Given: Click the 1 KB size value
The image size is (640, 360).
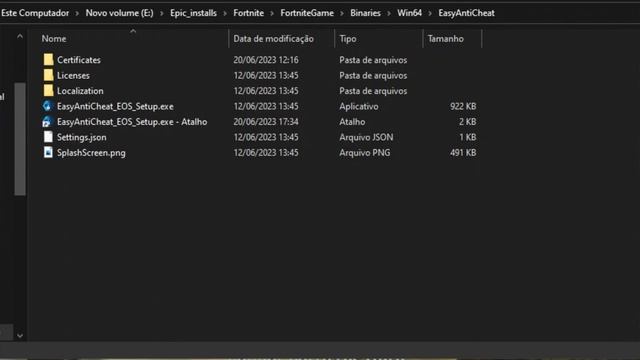Looking at the screenshot, I should (x=467, y=138).
